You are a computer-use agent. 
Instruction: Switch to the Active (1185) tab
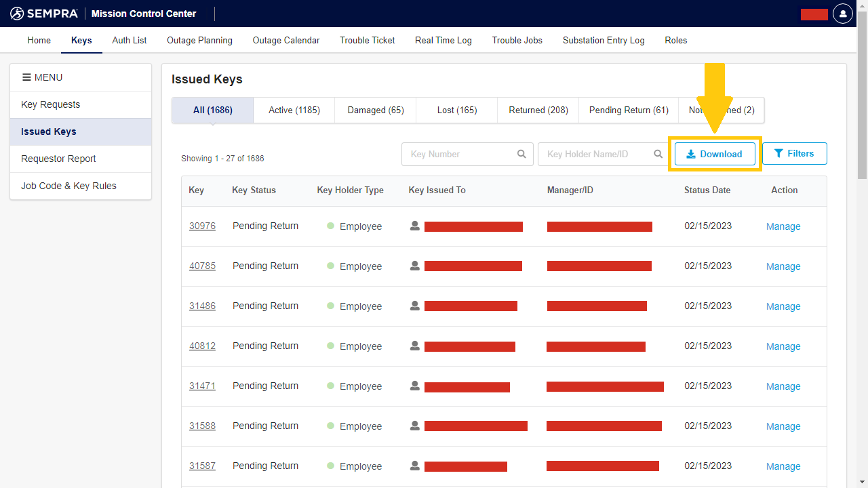click(294, 110)
